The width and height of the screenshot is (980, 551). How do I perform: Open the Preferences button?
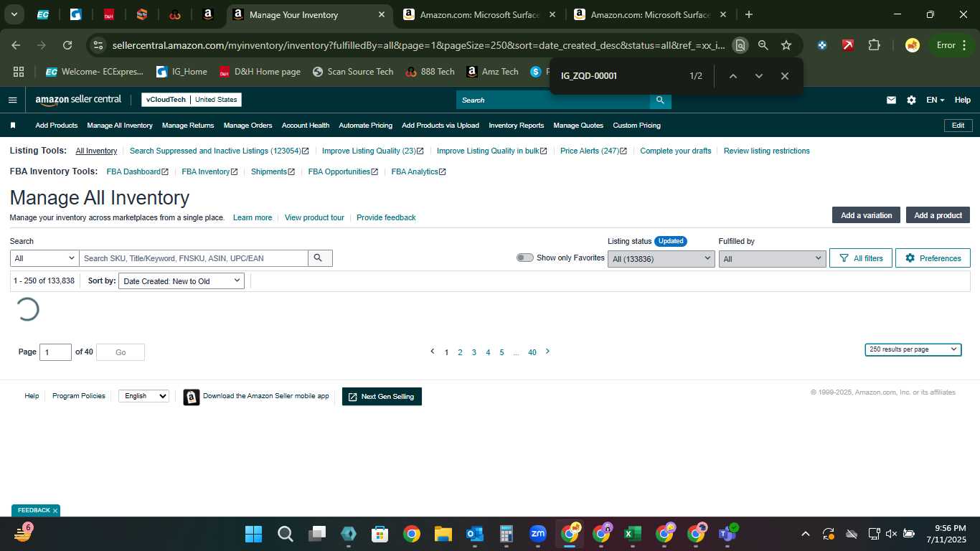pyautogui.click(x=933, y=258)
